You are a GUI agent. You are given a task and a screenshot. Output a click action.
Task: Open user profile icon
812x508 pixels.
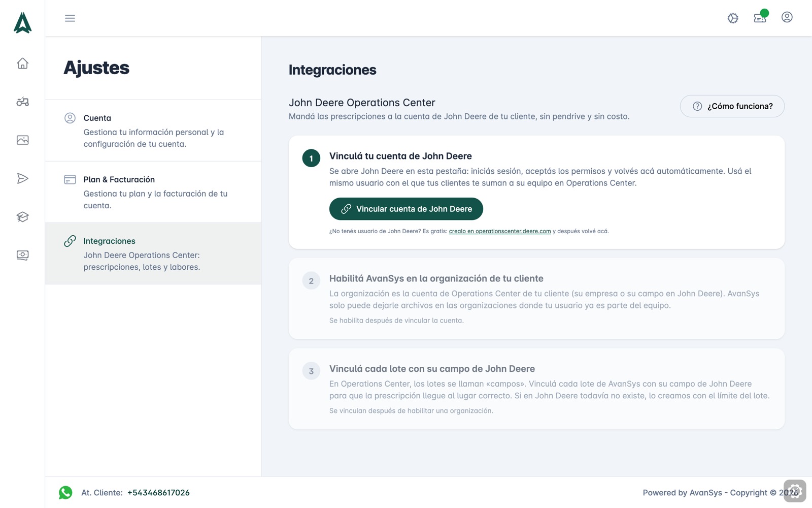(x=787, y=17)
